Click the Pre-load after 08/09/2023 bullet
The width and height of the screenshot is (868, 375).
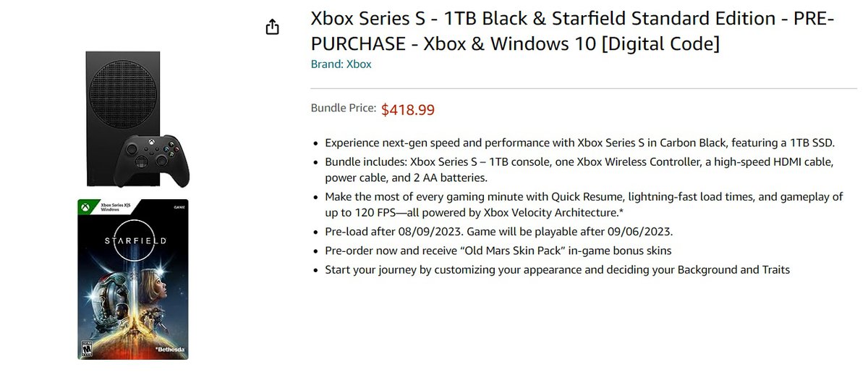click(498, 232)
